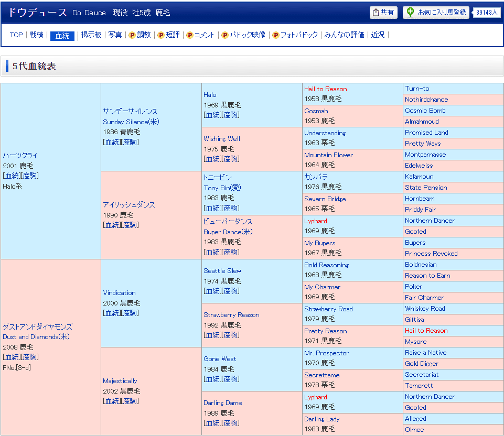Click 産駒 link under Halo
This screenshot has height=436, width=504.
click(230, 115)
